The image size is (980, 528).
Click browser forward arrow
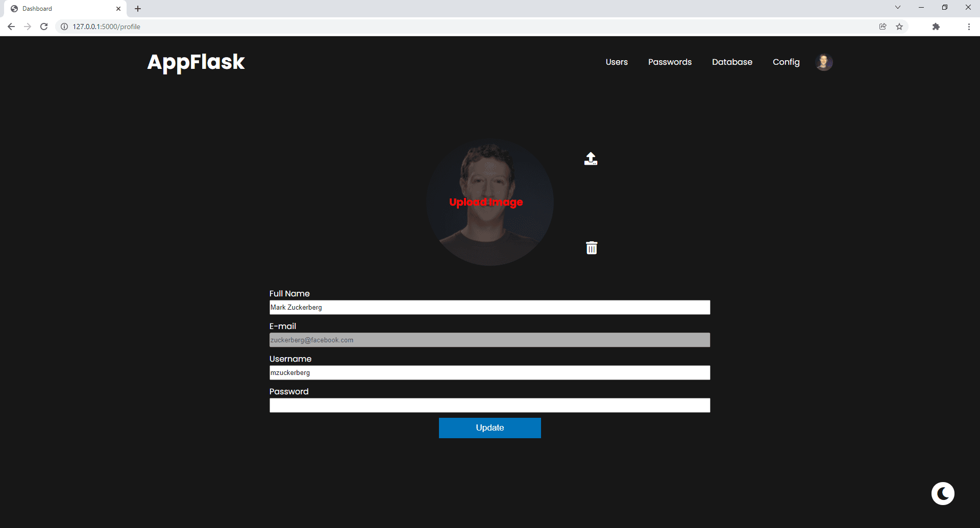point(28,27)
